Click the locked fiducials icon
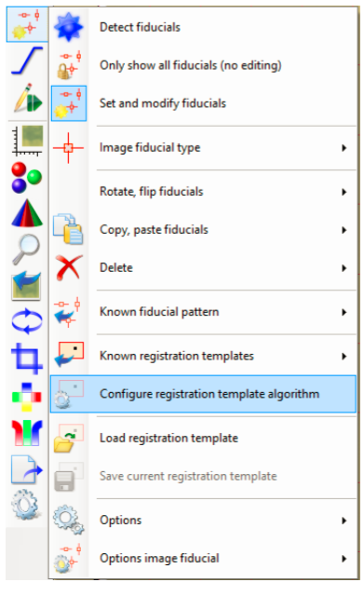This screenshot has width=364, height=596. pos(69,64)
